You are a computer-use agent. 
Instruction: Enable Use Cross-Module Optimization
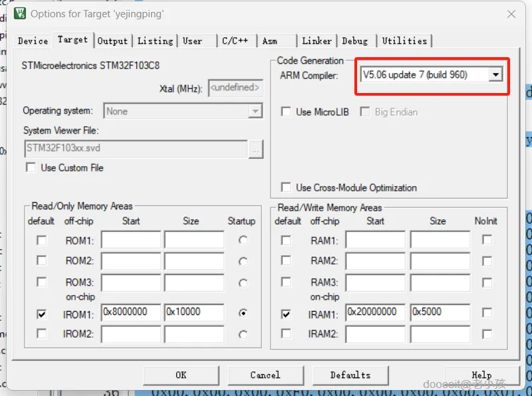286,187
